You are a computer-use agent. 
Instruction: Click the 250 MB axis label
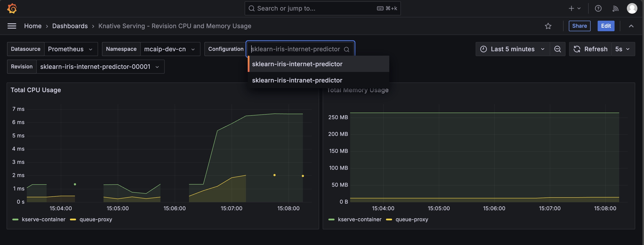coord(338,117)
